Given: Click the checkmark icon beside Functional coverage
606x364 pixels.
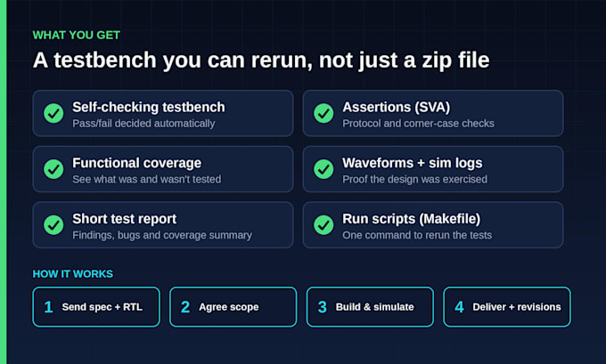Looking at the screenshot, I should (53, 169).
